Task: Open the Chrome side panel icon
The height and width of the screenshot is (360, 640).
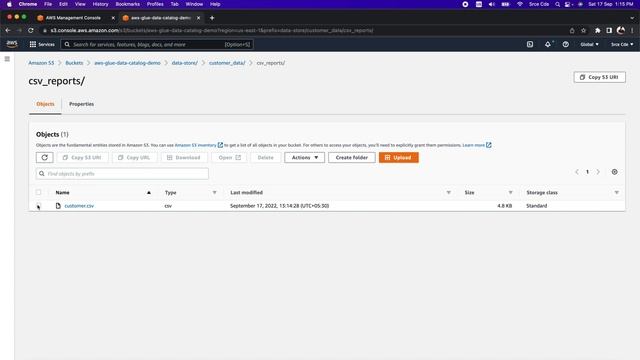Action: [609, 30]
